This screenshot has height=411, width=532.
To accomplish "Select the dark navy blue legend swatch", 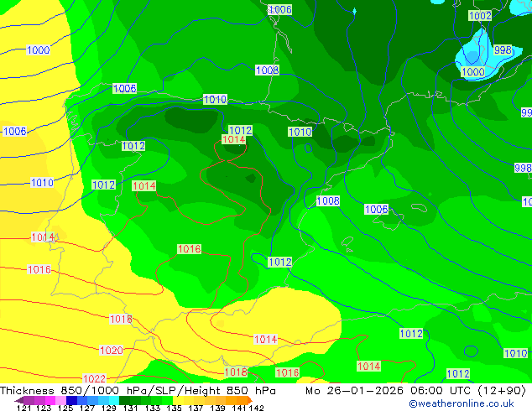I will pyautogui.click(x=71, y=400).
